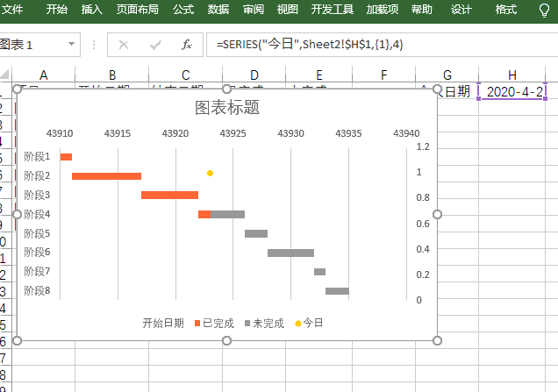The image size is (558, 392).
Task: Click the 帮助 tab
Action: pyautogui.click(x=422, y=10)
